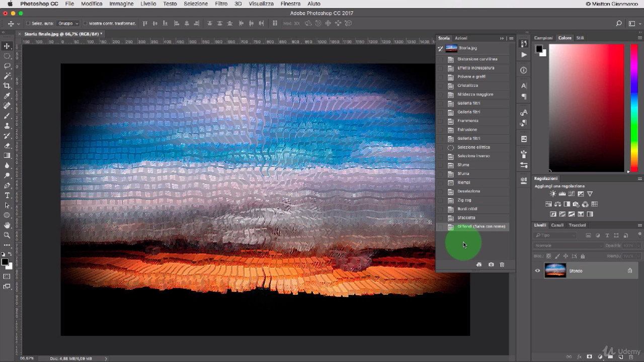Screen dimensions: 644x362
Task: Click the hue spectrum slider in Colore
Action: pyautogui.click(x=634, y=108)
